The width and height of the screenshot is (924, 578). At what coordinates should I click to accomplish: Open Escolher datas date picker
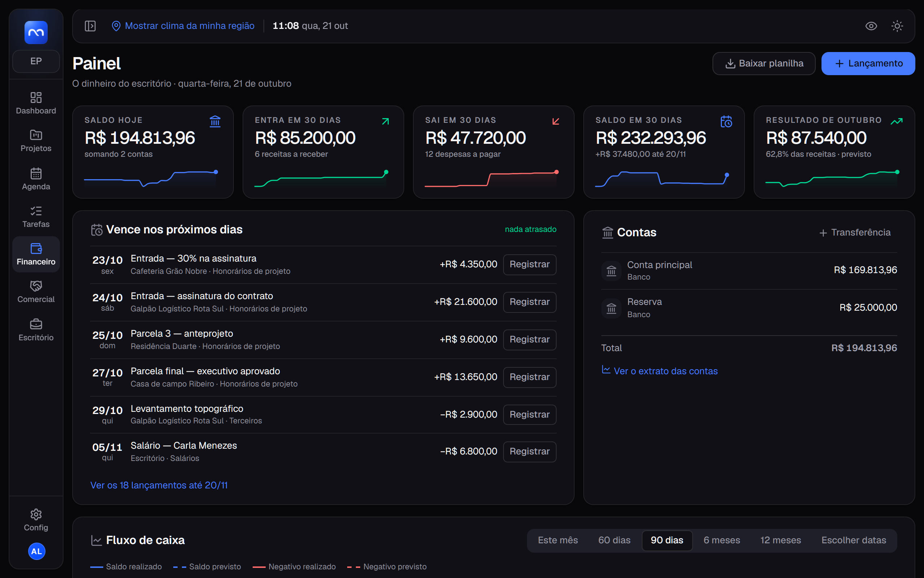pyautogui.click(x=853, y=540)
